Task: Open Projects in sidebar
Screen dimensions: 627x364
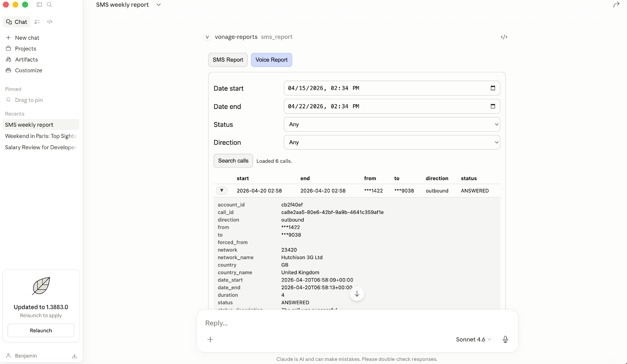Action: (x=25, y=49)
